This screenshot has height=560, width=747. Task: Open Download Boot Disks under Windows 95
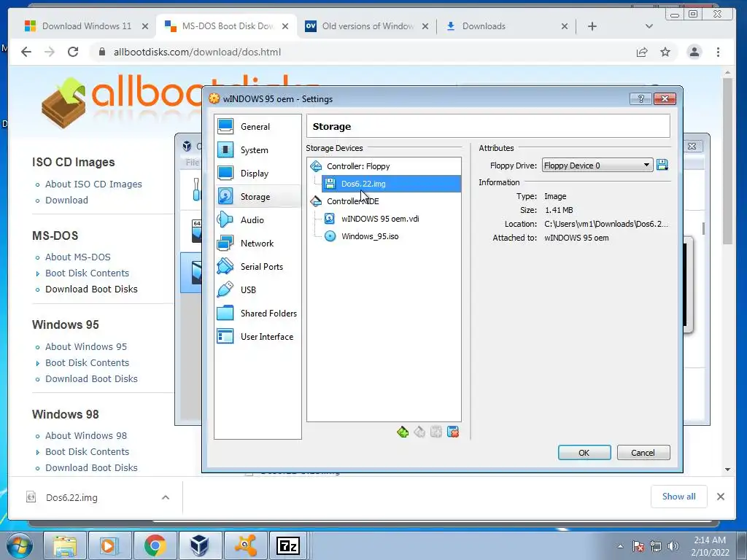click(91, 379)
